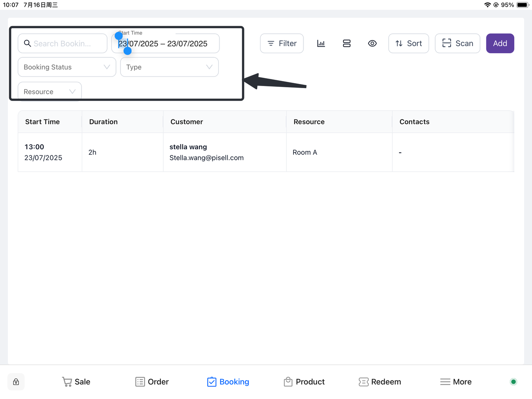Expand the Type dropdown
532x399 pixels.
pos(169,67)
